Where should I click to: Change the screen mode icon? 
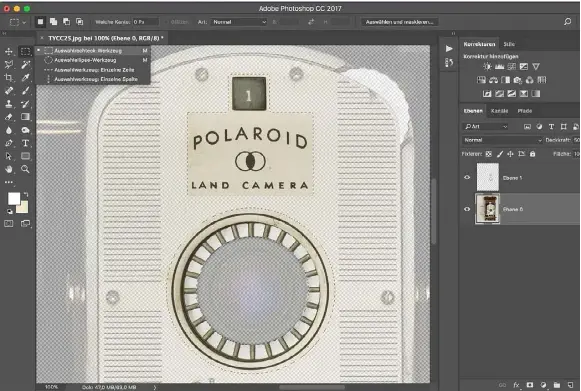25,223
